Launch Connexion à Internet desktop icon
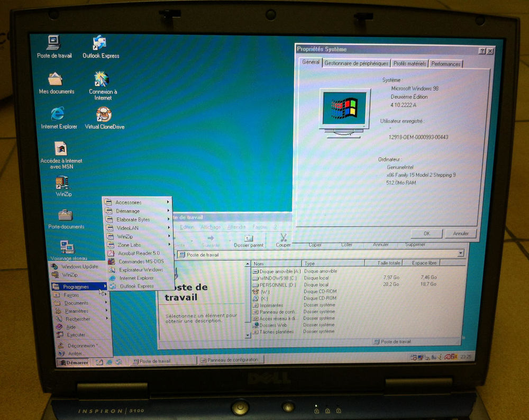Screen dimensions: 529x420 [103, 86]
